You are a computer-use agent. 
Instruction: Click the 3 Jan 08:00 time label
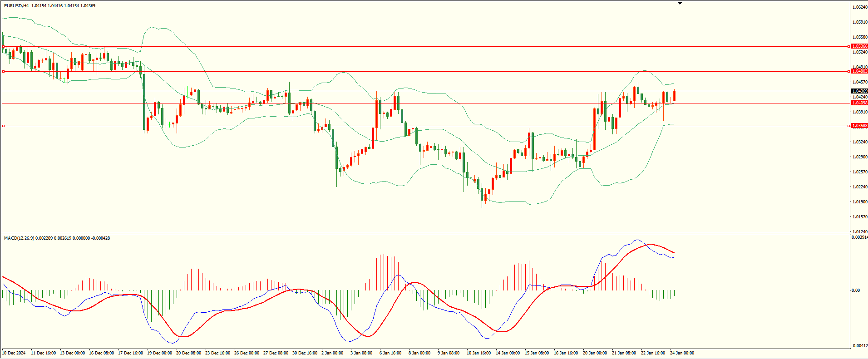pyautogui.click(x=361, y=353)
